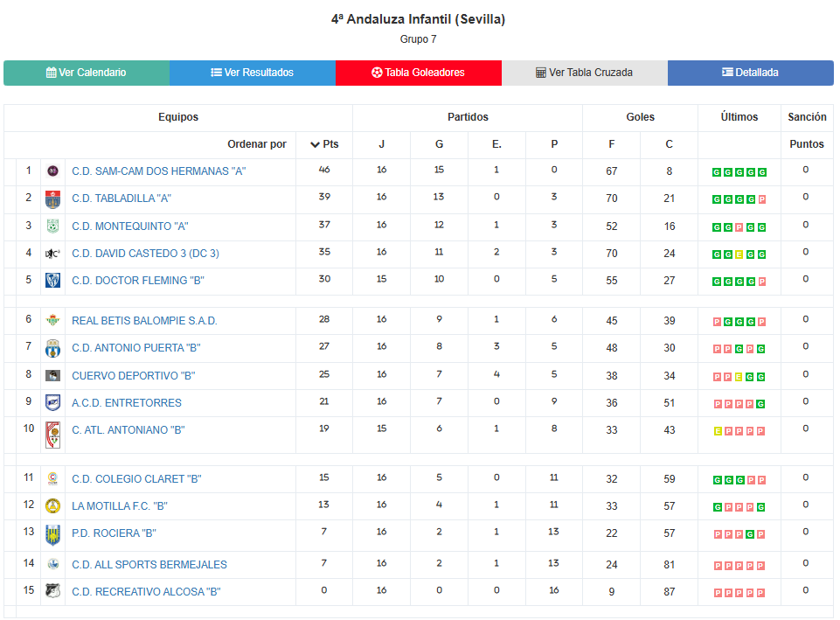Open C.D. MONTEQUINTO "A" team link

pyautogui.click(x=130, y=226)
